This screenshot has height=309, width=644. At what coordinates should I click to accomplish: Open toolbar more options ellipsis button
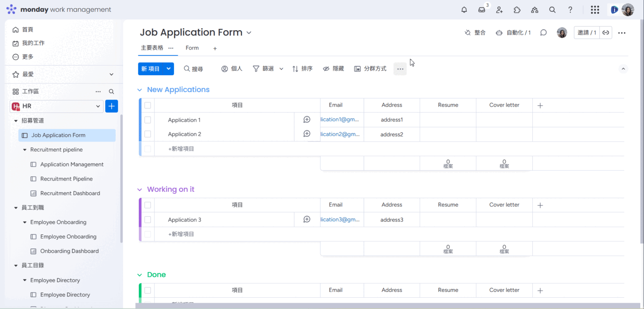click(400, 69)
